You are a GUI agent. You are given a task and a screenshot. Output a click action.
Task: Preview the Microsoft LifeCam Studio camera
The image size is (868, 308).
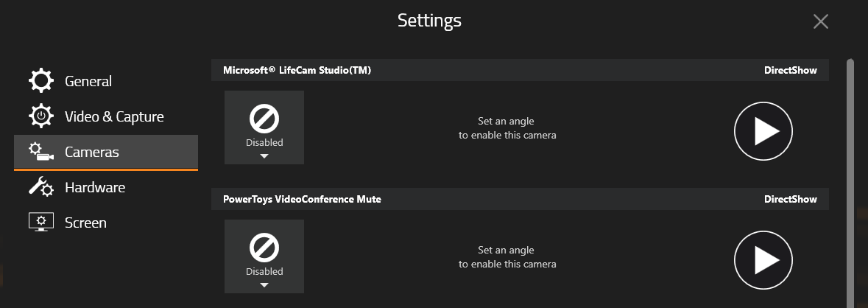pos(763,131)
